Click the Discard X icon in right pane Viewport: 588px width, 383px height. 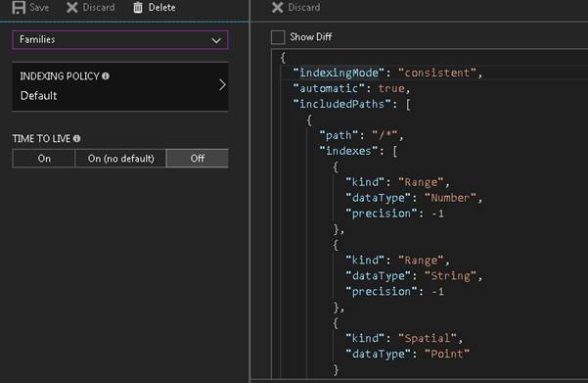click(277, 7)
